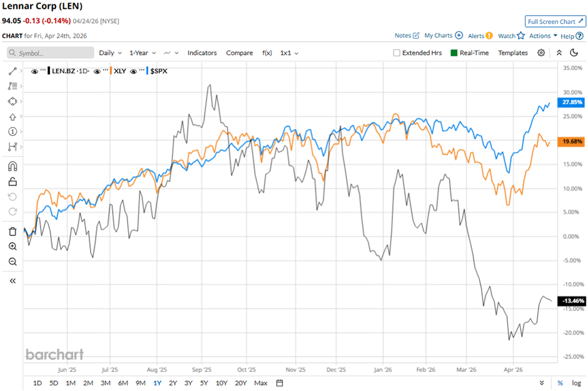Delete drawings with trash icon

click(13, 231)
